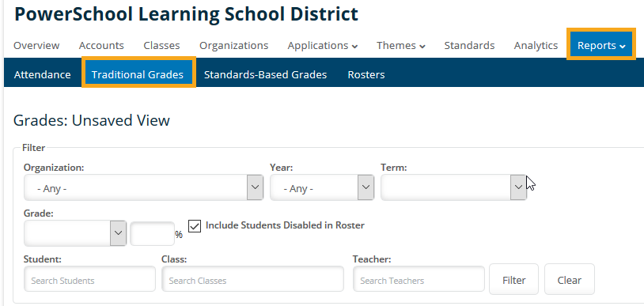Image resolution: width=644 pixels, height=306 pixels.
Task: Open the Organizations tab
Action: tap(233, 46)
